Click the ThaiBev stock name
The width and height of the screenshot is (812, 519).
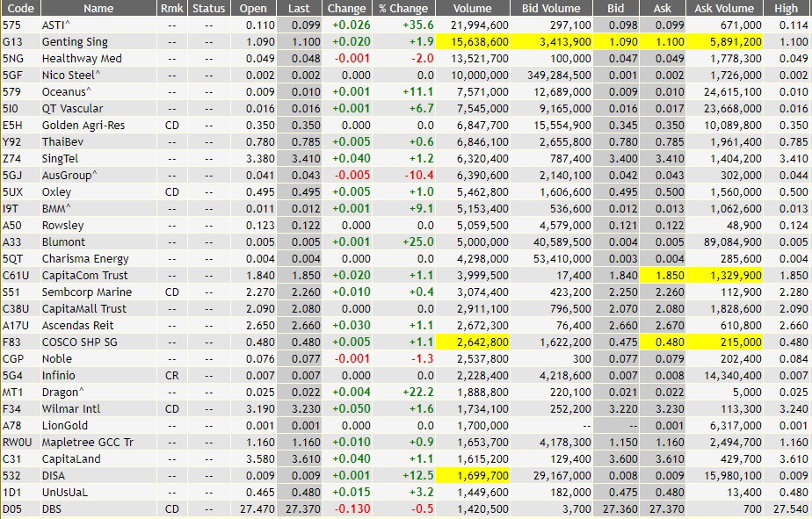(62, 141)
